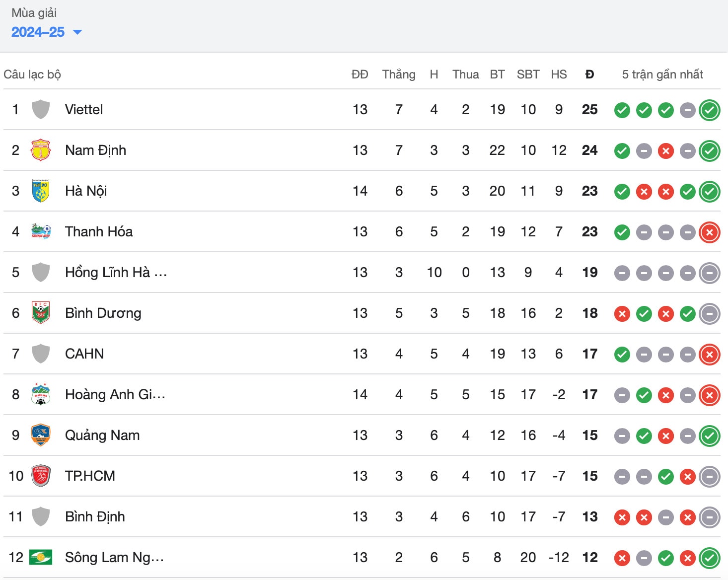Open the CAHN team row
728x580 pixels.
[x=362, y=354]
